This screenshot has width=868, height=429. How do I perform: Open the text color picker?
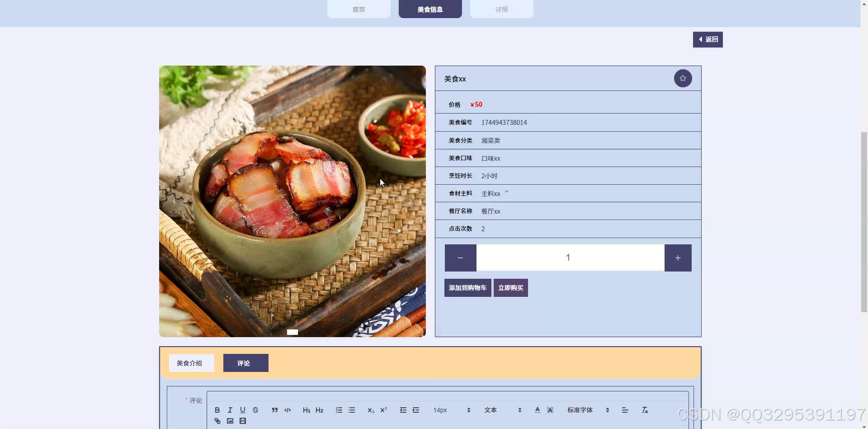point(537,410)
